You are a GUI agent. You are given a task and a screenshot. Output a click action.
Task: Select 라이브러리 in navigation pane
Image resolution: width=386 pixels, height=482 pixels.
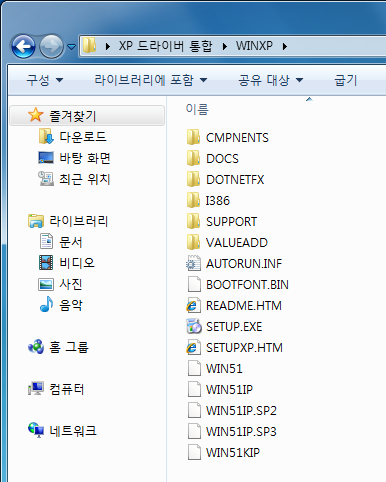coord(79,221)
